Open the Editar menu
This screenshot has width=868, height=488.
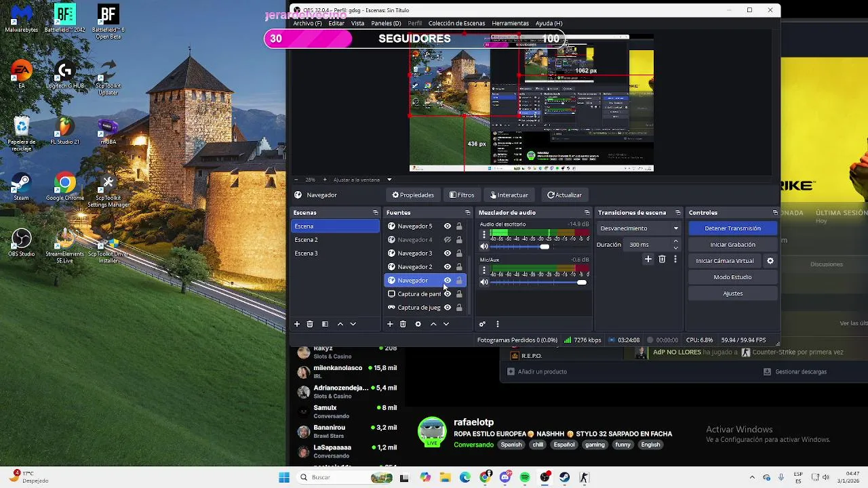(336, 23)
